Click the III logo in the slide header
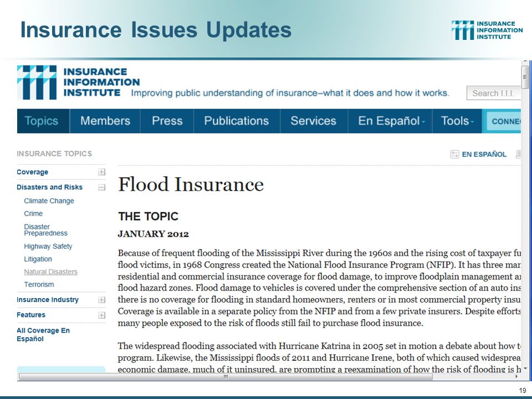This screenshot has height=399, width=532. coord(487,30)
